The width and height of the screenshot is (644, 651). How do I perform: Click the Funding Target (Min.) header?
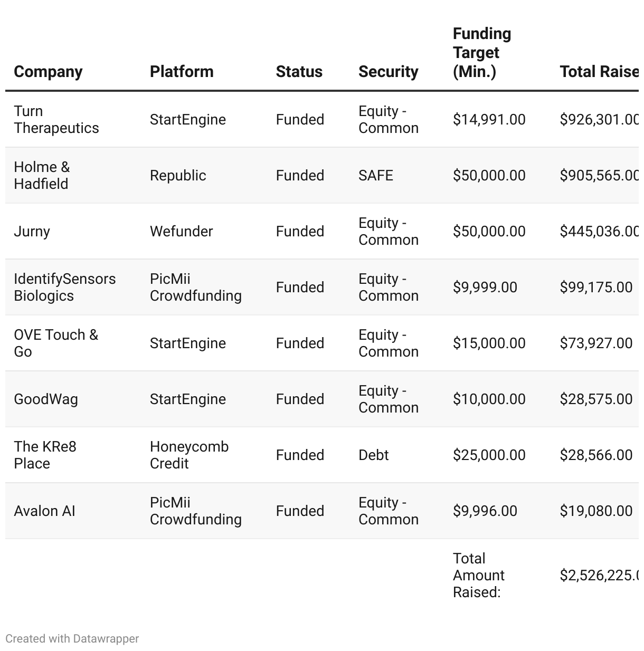point(482,53)
